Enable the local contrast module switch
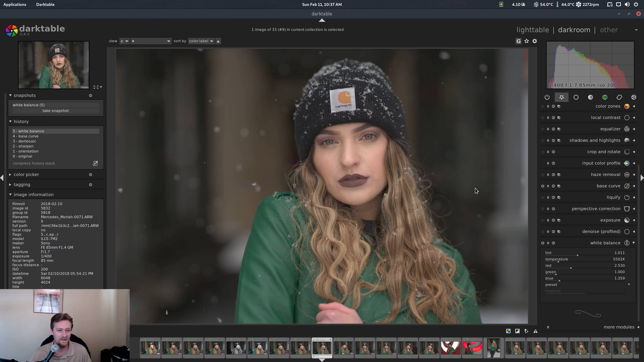The width and height of the screenshot is (644, 362). click(543, 118)
